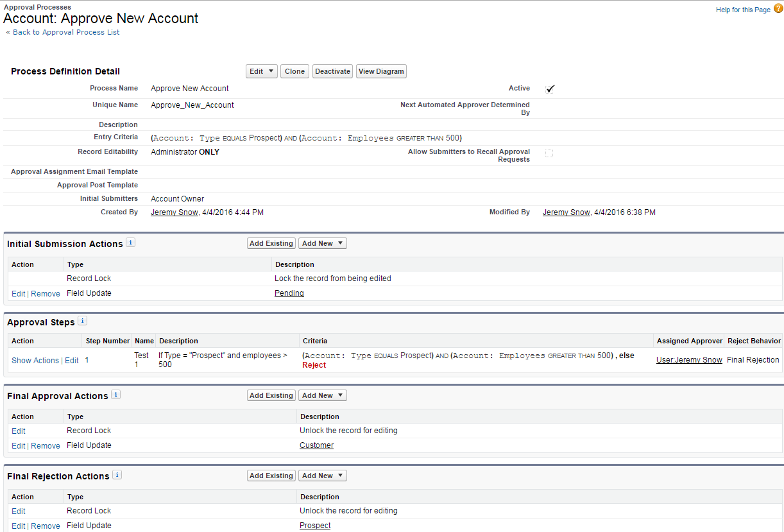Expand Add New under Final Rejection Actions
The width and height of the screenshot is (784, 532).
323,476
